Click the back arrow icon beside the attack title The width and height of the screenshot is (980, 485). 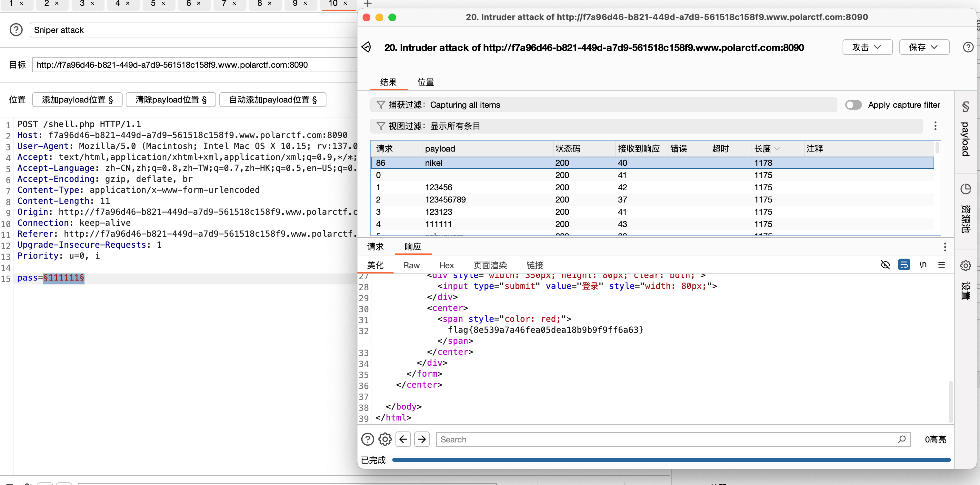tap(366, 47)
